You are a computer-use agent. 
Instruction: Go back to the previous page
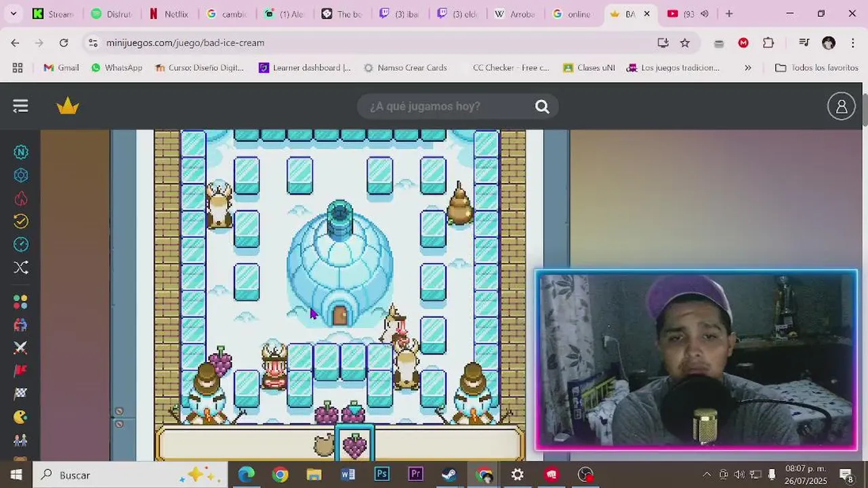pos(15,43)
